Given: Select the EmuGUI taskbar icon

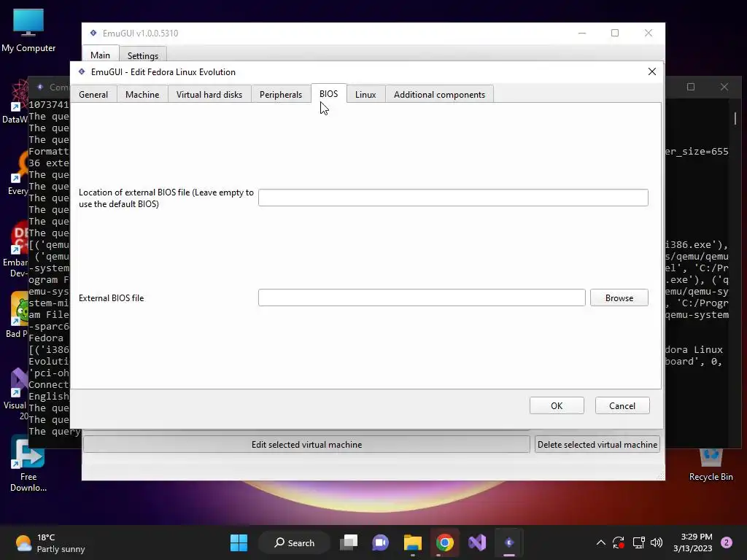Looking at the screenshot, I should click(x=508, y=542).
